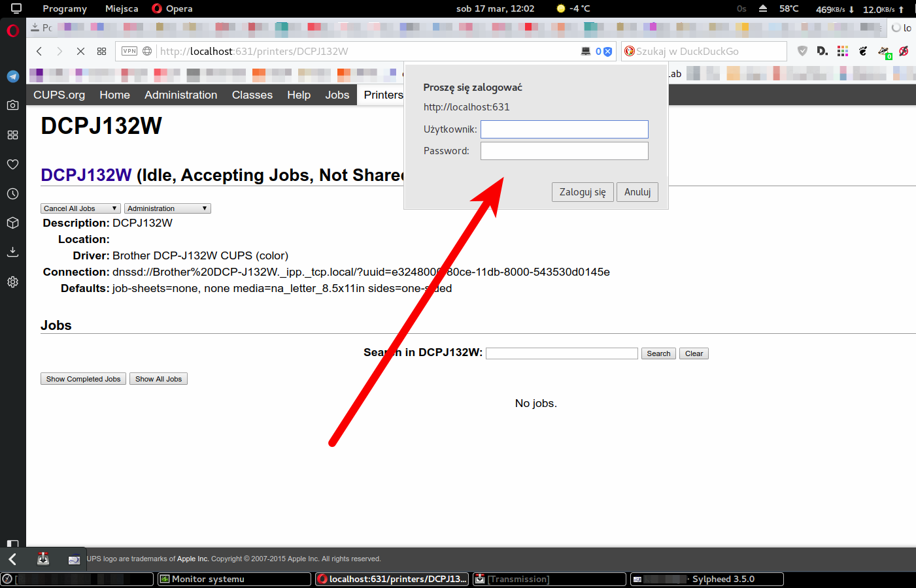Open settings gear in Opera sidebar
The image size is (916, 588).
(12, 282)
